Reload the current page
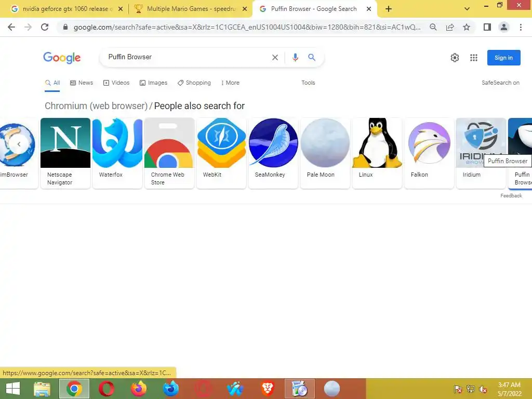Image resolution: width=532 pixels, height=399 pixels. click(x=45, y=27)
